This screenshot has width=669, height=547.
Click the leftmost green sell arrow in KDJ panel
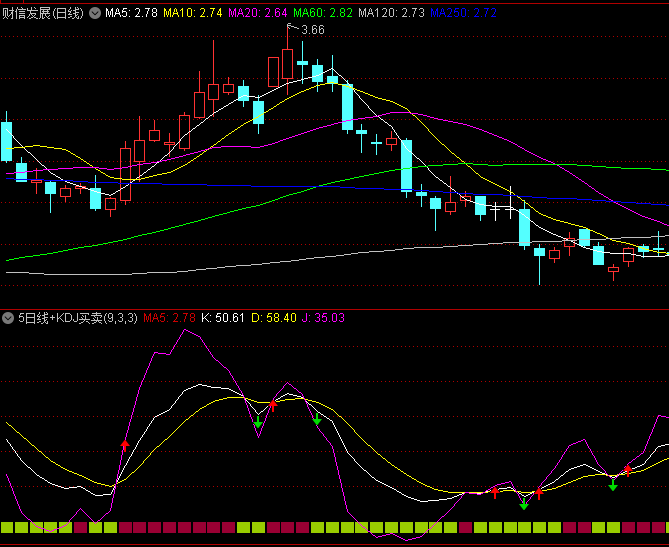[258, 423]
